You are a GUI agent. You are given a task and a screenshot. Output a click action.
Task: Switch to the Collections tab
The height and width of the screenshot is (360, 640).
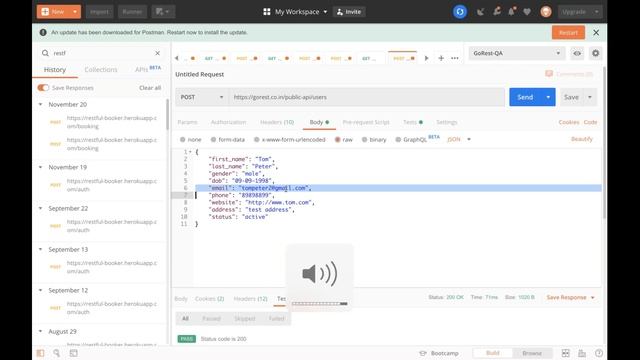[x=101, y=70]
